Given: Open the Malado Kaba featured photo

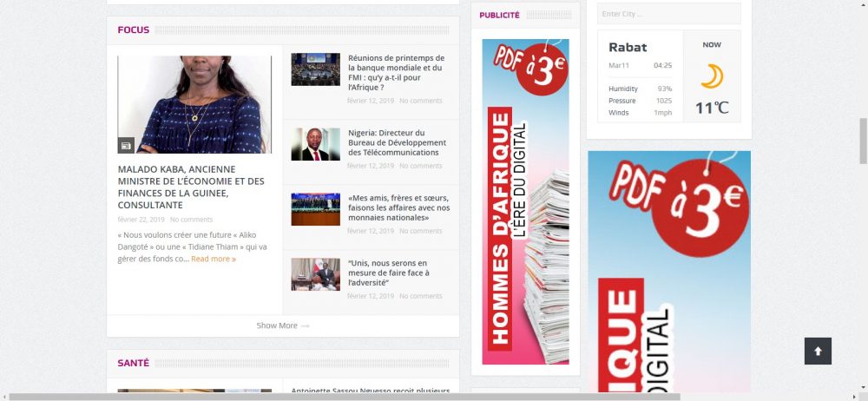Looking at the screenshot, I should point(194,104).
